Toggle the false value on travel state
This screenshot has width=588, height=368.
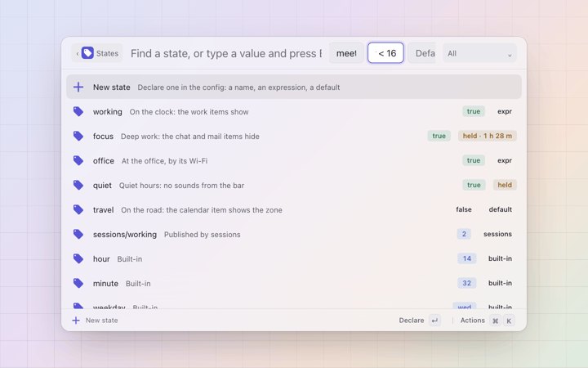pyautogui.click(x=464, y=209)
